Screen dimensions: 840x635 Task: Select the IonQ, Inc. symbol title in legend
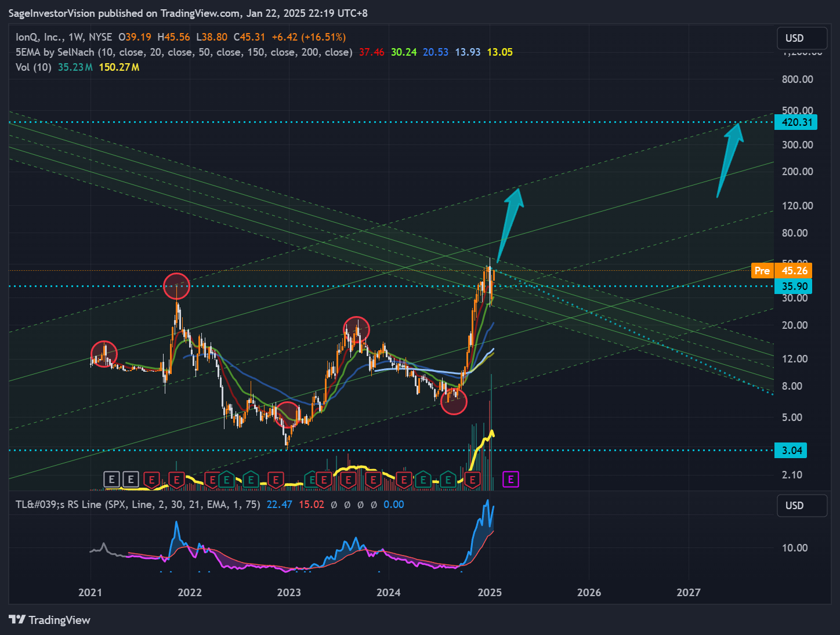click(x=39, y=37)
